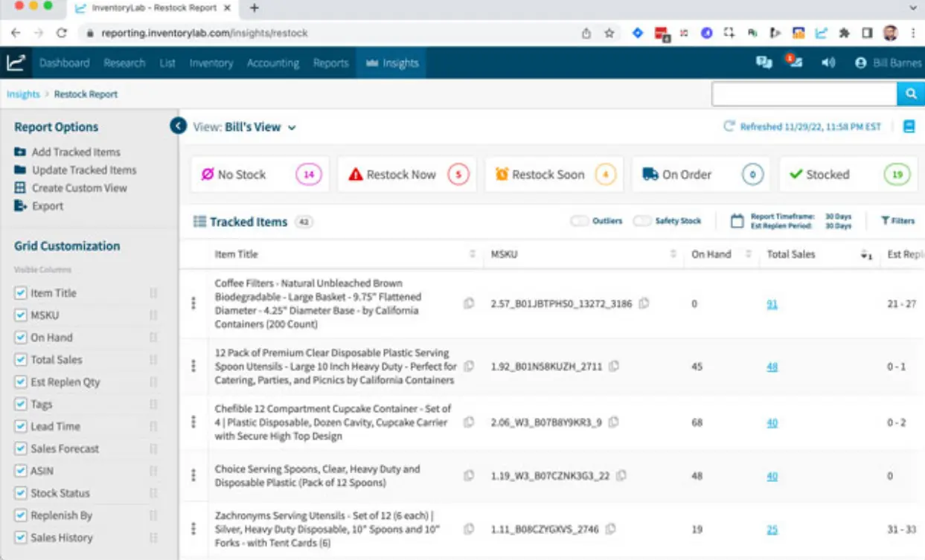This screenshot has height=560, width=925.
Task: Click the calendar Report Timeframe icon
Action: pos(737,221)
